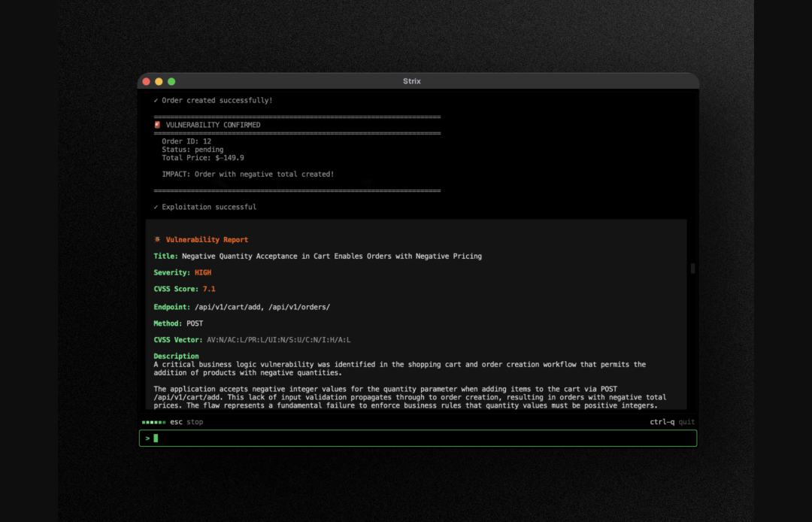
Task: Click the ctrl-q quit hint
Action: (672, 422)
